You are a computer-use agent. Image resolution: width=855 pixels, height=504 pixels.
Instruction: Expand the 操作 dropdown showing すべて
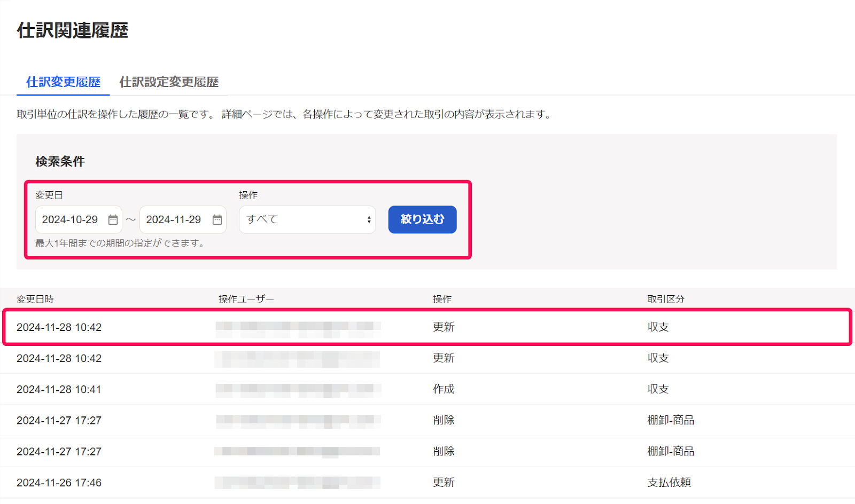[307, 220]
